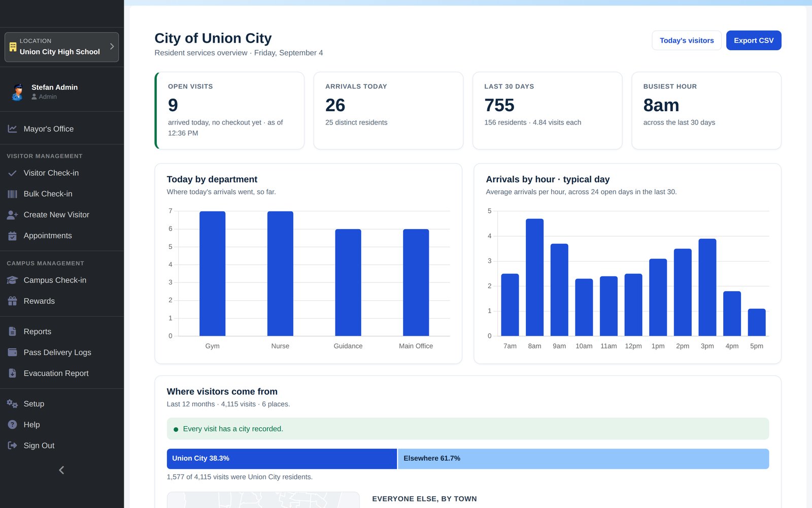Click the Pass Delivery Logs card icon
812x508 pixels.
[12, 353]
